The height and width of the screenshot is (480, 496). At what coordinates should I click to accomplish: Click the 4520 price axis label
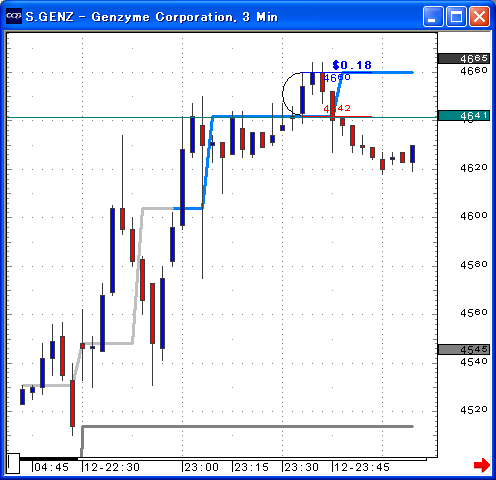pyautogui.click(x=474, y=410)
